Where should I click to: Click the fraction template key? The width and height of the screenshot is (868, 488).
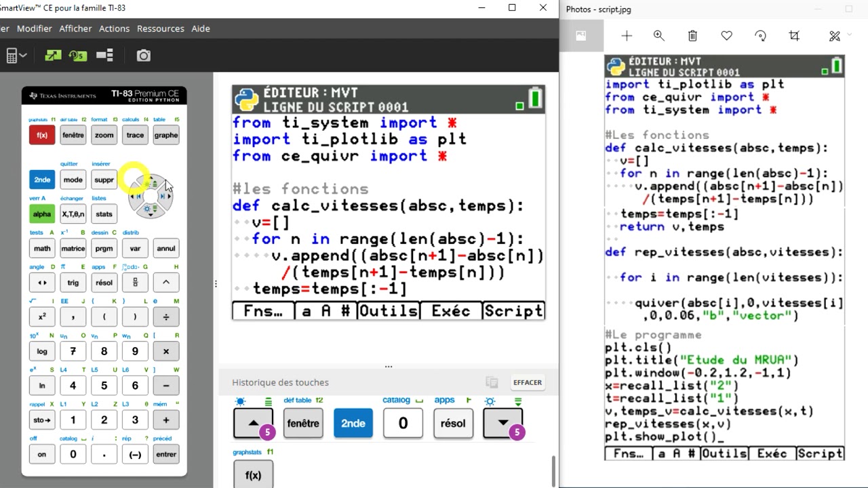[x=135, y=283]
